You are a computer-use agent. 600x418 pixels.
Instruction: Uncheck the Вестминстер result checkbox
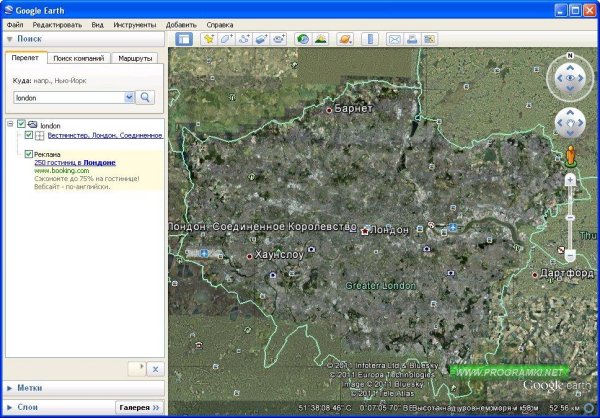click(x=28, y=135)
